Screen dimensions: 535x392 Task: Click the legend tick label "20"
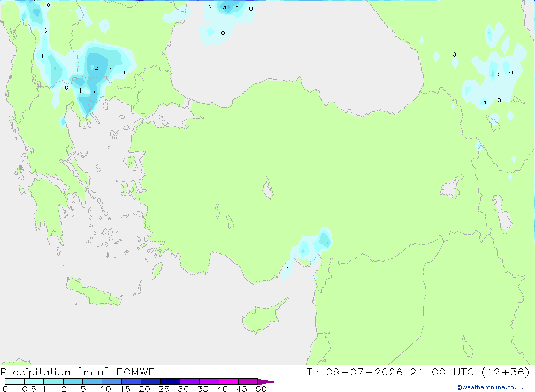(144, 389)
